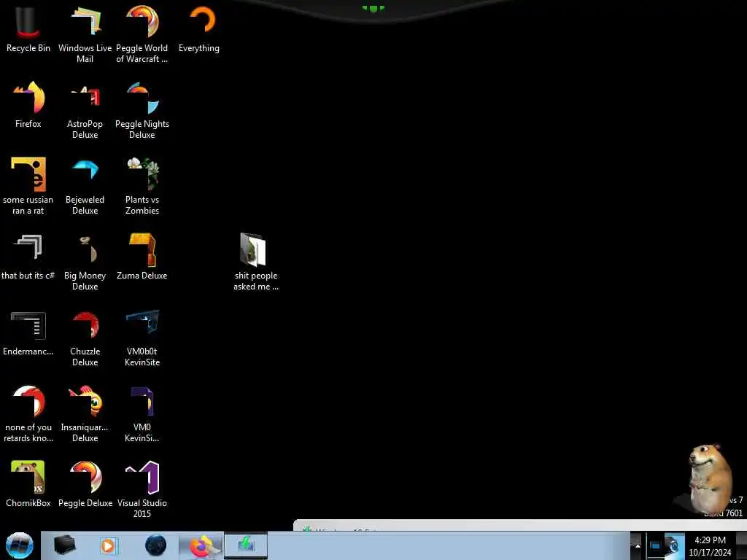Open the Peggle World of Warcraft shortcut
The image size is (747, 560).
click(142, 34)
